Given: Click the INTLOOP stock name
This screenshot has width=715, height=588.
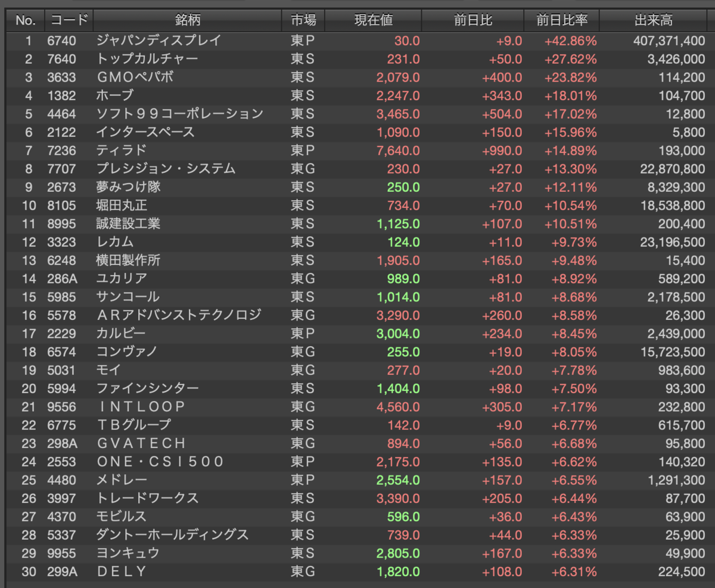Looking at the screenshot, I should pyautogui.click(x=141, y=406).
